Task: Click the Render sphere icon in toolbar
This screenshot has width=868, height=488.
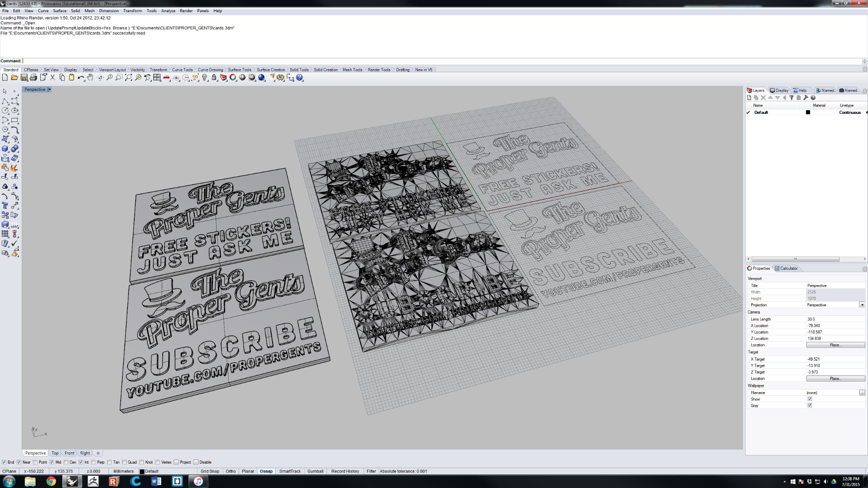Action: point(261,78)
